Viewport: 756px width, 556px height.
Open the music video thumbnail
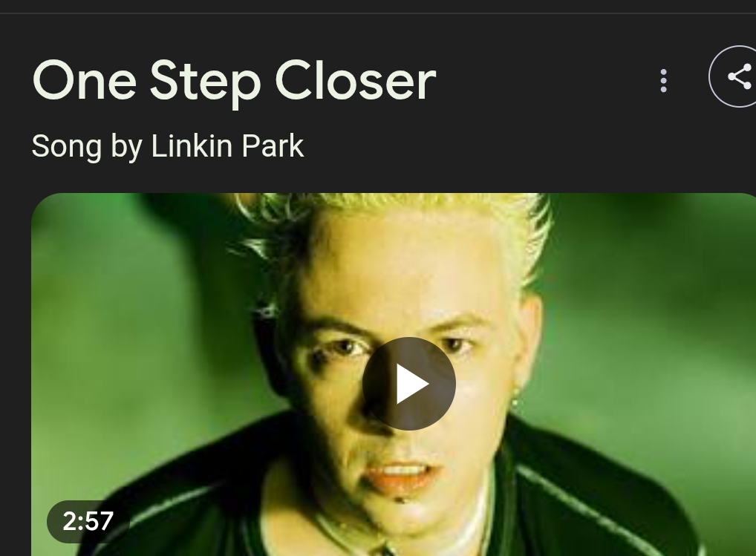tap(394, 374)
